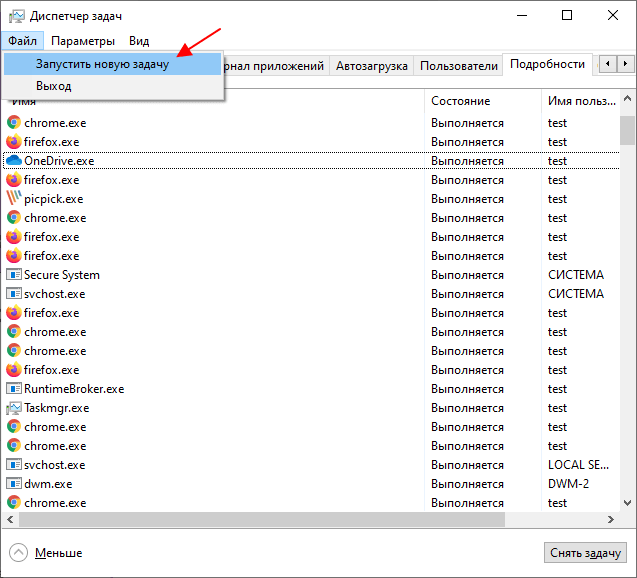Click the Снять задачу button
Viewport: 637px width, 578px height.
tap(585, 553)
